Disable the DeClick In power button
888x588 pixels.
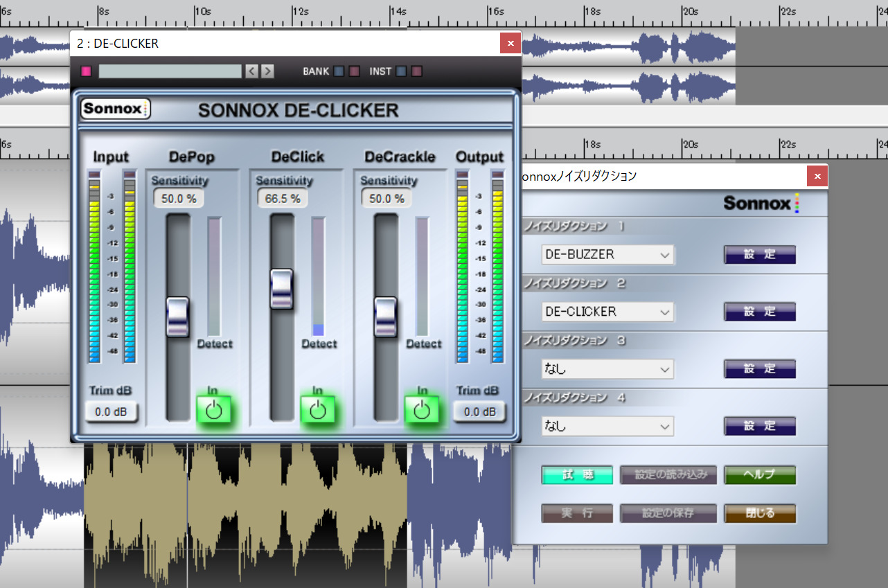pos(317,410)
